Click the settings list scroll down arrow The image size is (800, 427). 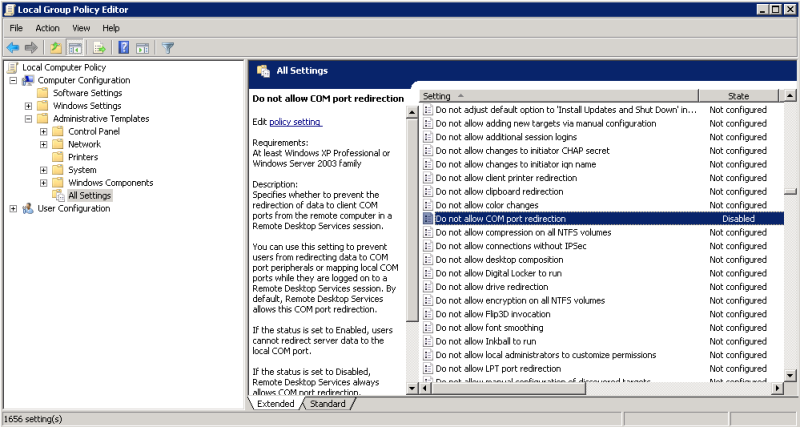tap(791, 375)
